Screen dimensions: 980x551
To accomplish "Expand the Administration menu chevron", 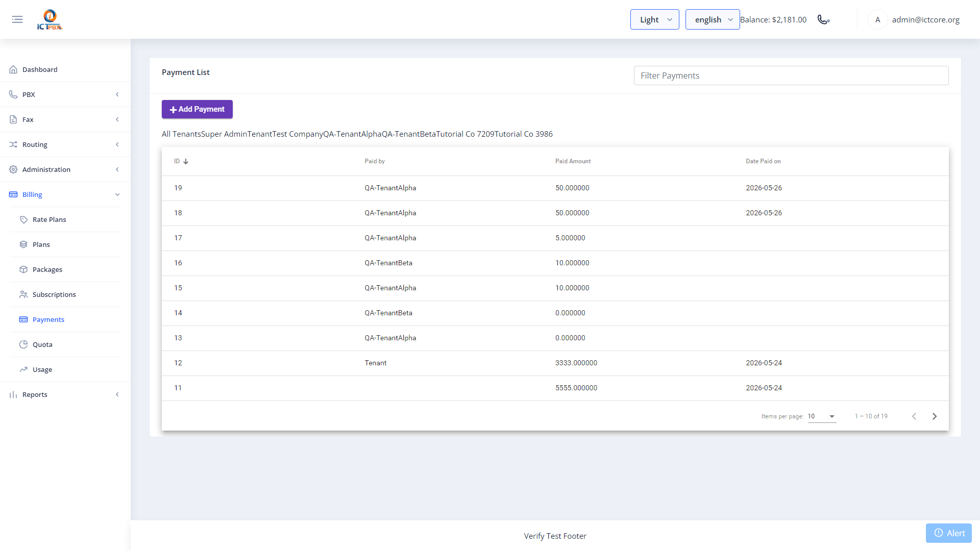I will tap(117, 169).
